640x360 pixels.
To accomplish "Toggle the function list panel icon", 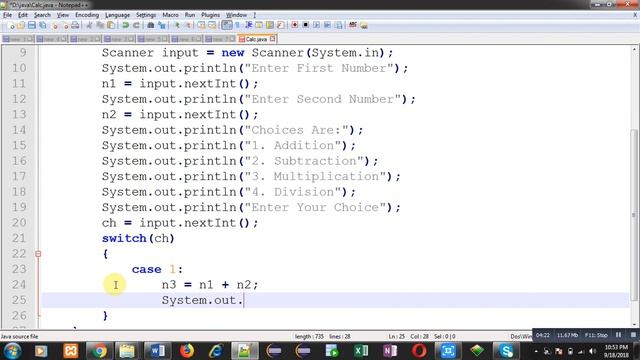I will tap(280, 25).
